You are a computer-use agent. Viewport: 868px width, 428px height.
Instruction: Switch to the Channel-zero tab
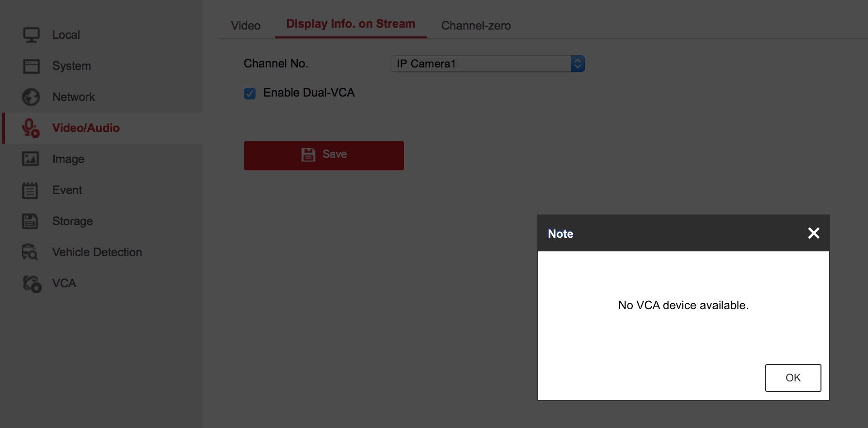476,26
